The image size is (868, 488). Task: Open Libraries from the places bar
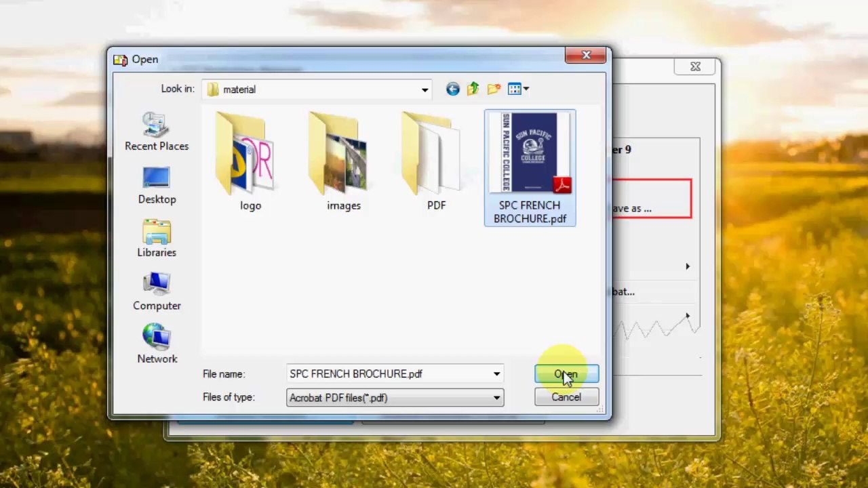tap(157, 239)
